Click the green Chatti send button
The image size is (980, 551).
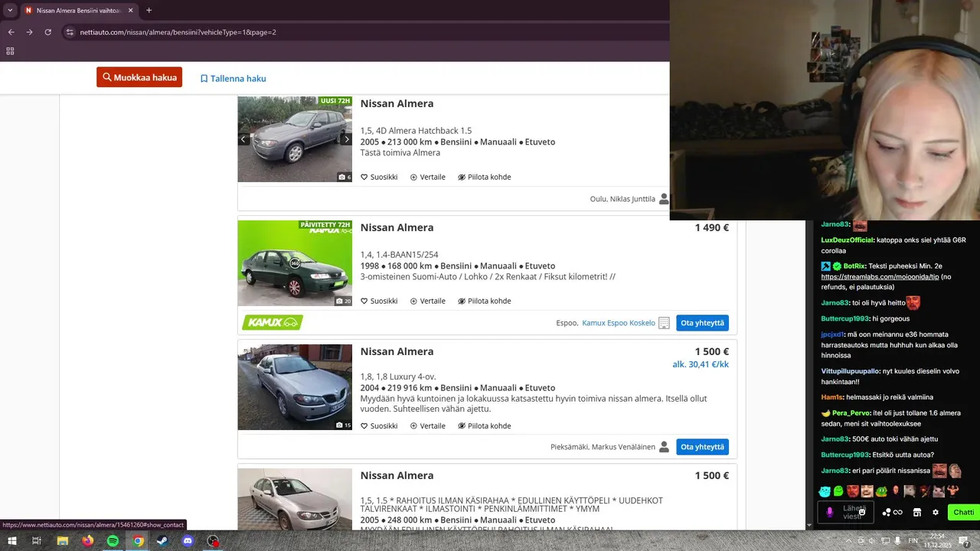(964, 512)
